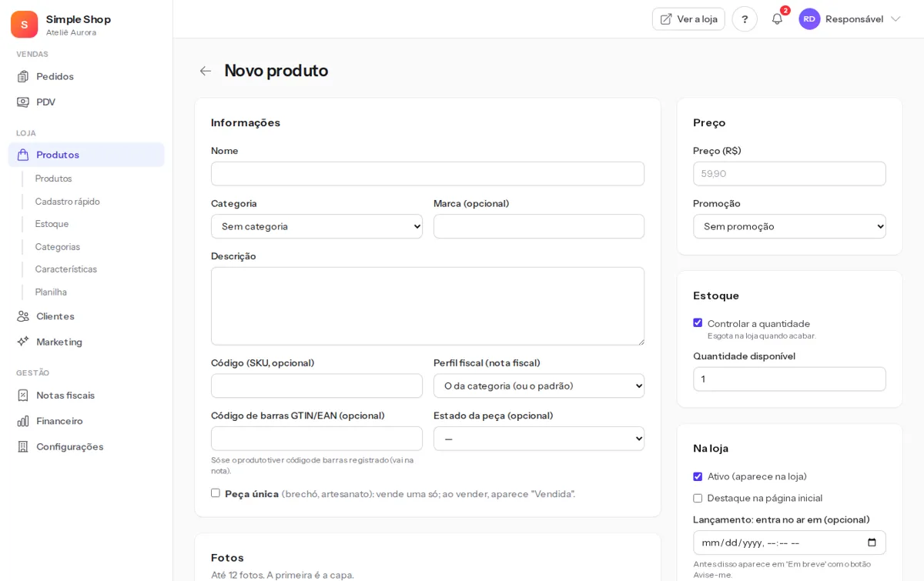The width and height of the screenshot is (924, 581).
Task: Click the Financeiro bar chart icon
Action: tap(23, 421)
